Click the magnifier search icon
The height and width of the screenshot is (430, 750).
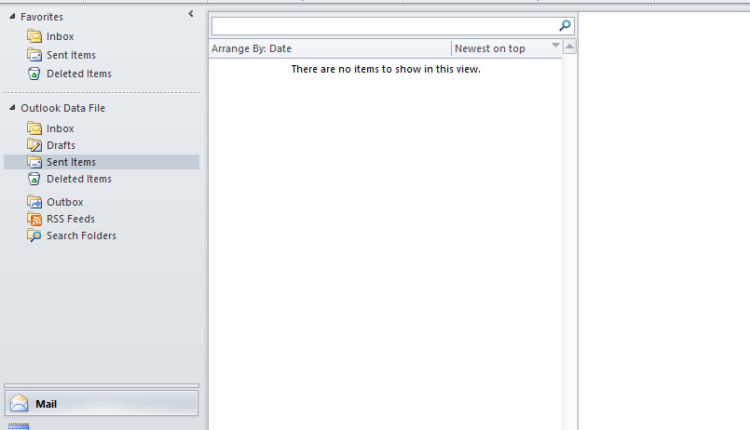tap(565, 26)
